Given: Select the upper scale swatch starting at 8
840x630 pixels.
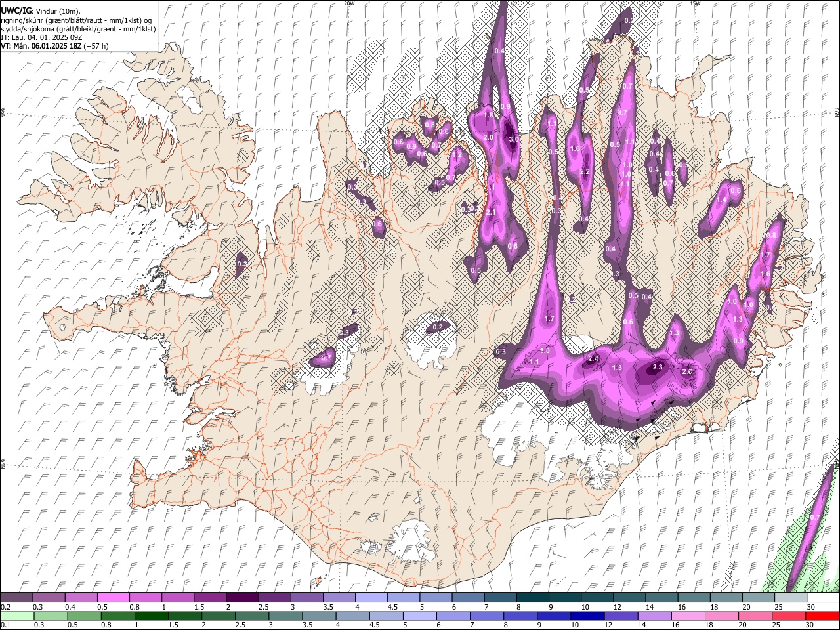Looking at the screenshot, I should [x=532, y=598].
